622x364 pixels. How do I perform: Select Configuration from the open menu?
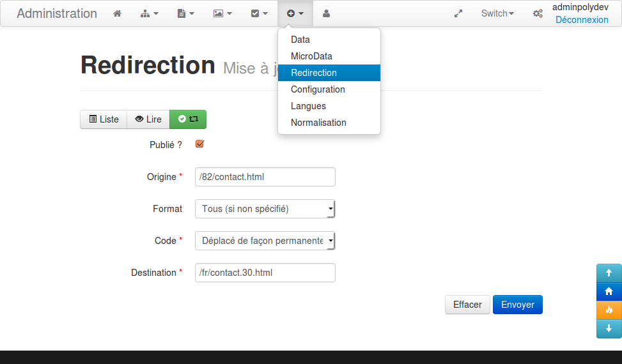point(318,89)
